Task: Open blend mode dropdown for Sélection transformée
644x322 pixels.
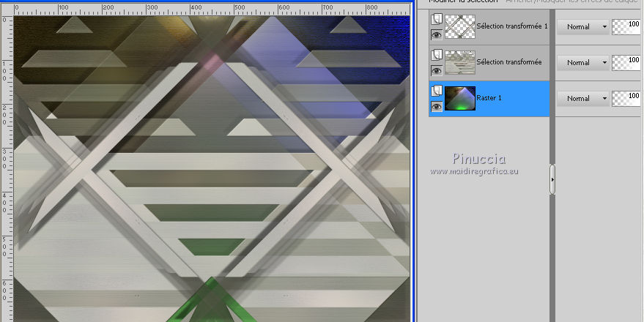Action: coord(582,62)
